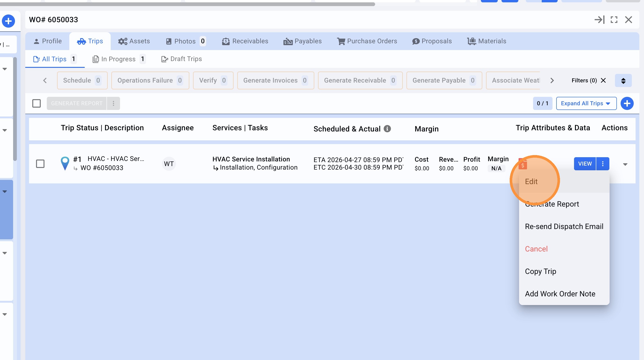
Task: Click the horizontal scrollbar at top
Action: tap(187, 4)
